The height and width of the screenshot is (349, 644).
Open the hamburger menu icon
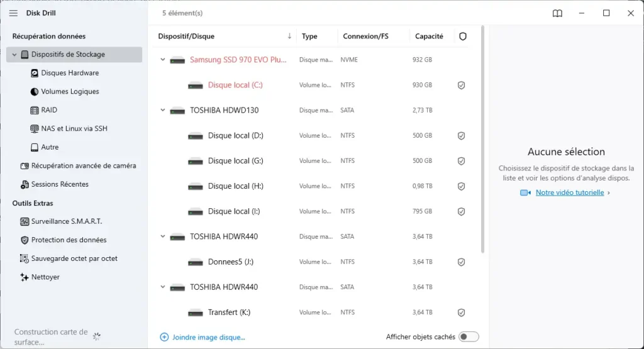pyautogui.click(x=13, y=13)
